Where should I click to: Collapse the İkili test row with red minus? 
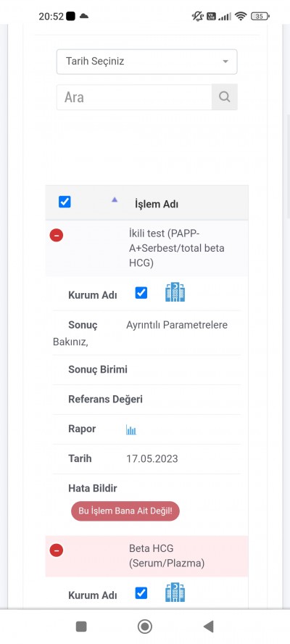pos(57,236)
